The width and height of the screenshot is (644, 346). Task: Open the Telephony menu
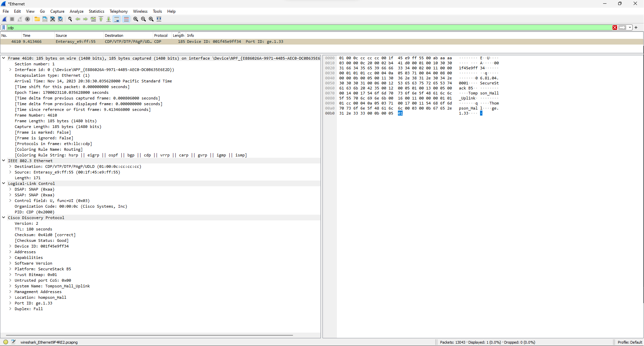click(x=119, y=11)
